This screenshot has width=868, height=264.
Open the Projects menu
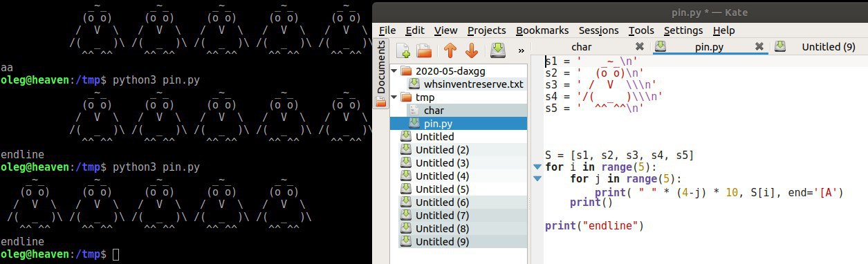tap(486, 30)
